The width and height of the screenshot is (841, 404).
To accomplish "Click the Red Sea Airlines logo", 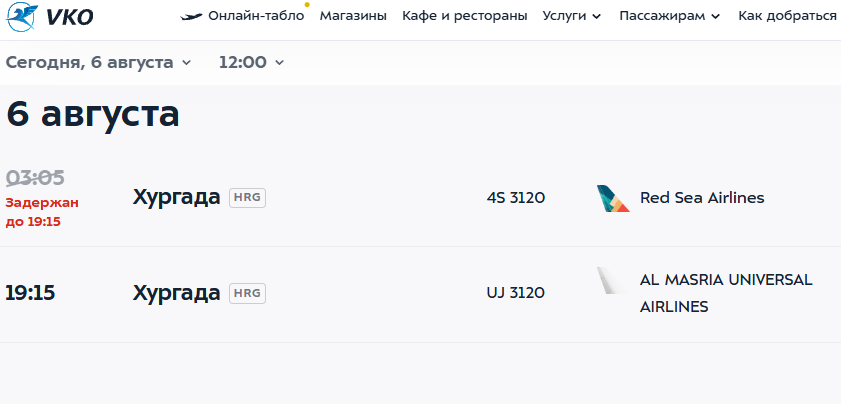I will [x=612, y=198].
